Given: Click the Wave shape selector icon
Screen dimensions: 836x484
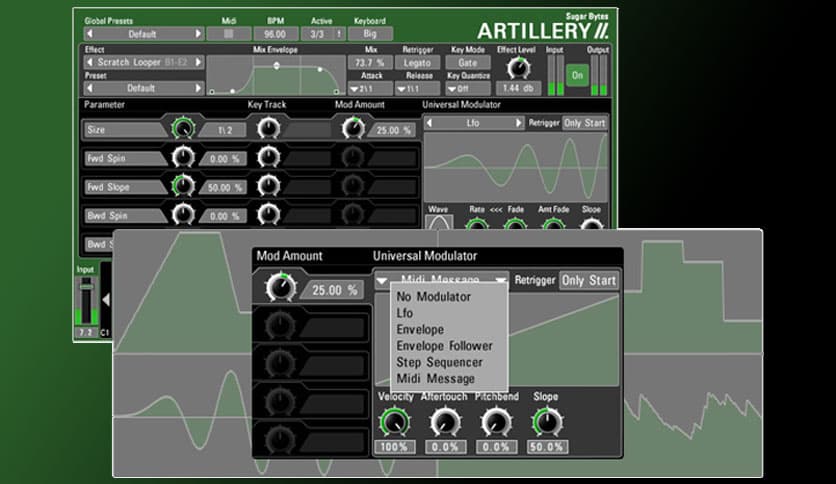Looking at the screenshot, I should coord(439,222).
